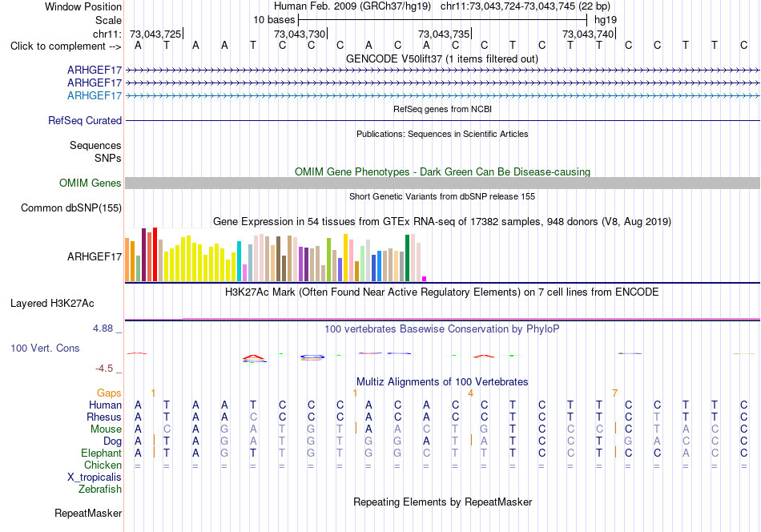This screenshot has width=761, height=532.
Task: Click 'Click to complement -->' to flip bases
Action: 66,46
